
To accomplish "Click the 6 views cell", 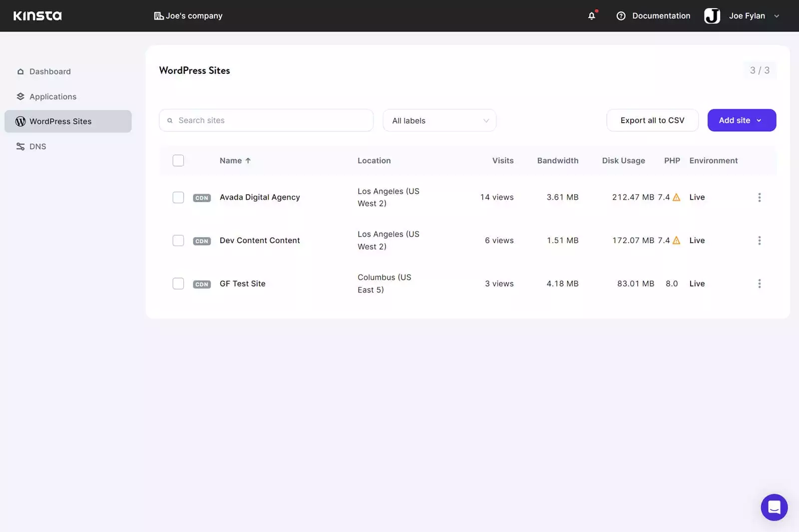I will [x=499, y=241].
